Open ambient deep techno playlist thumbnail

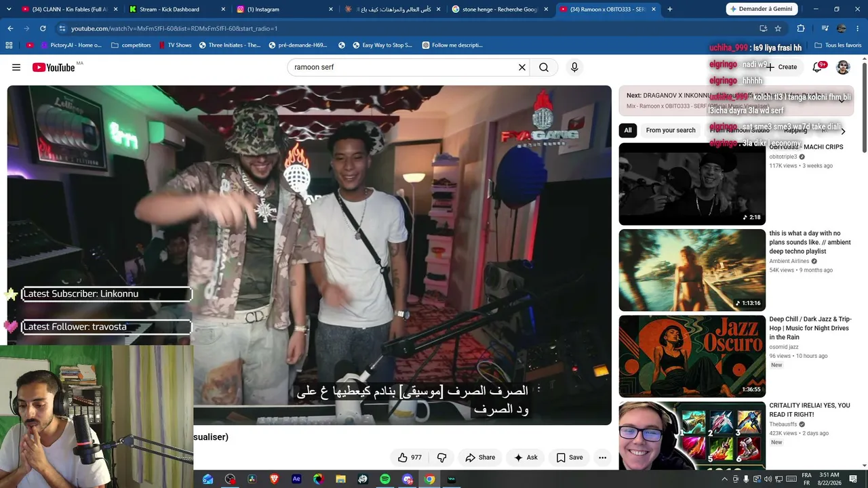(x=692, y=270)
